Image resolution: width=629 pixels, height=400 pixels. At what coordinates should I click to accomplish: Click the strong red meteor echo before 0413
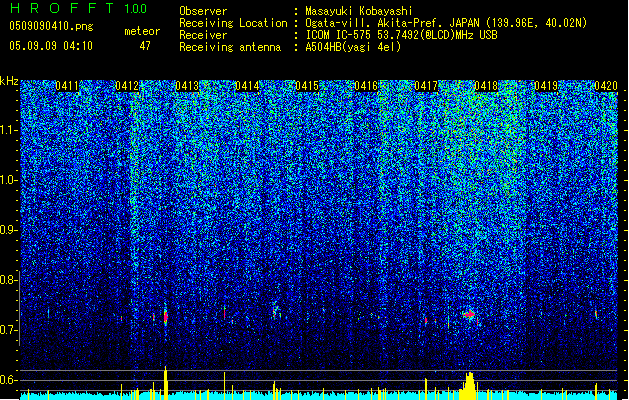pos(165,317)
